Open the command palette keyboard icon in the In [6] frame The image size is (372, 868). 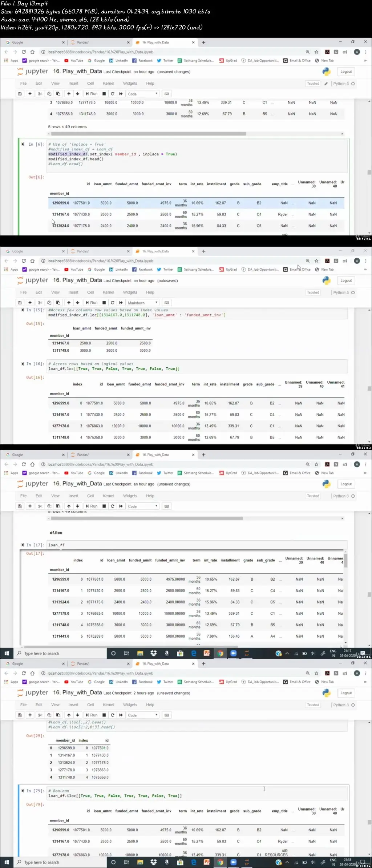[167, 94]
